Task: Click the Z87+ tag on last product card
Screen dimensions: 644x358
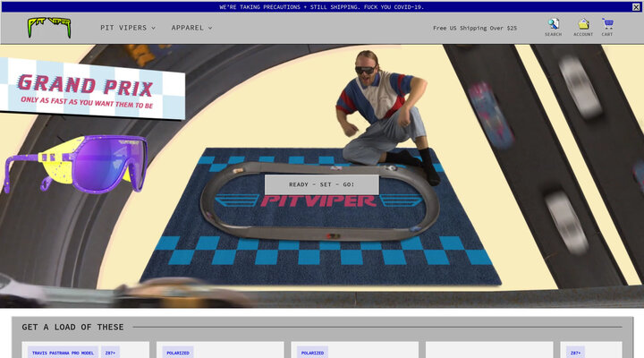Action: [x=575, y=353]
